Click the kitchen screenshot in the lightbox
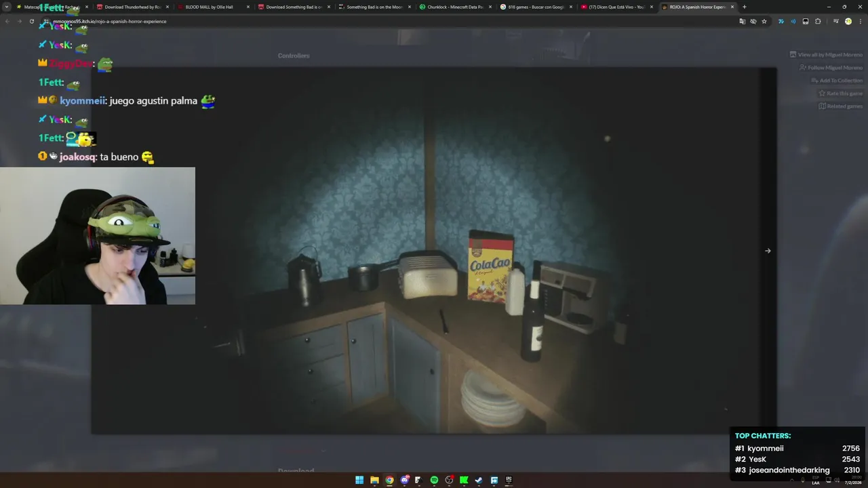 pos(434,251)
